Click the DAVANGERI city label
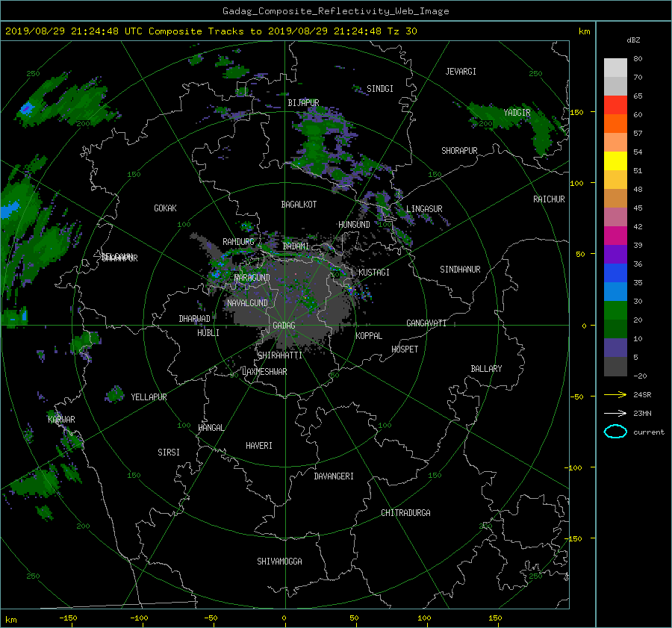The image size is (672, 628). tap(334, 476)
